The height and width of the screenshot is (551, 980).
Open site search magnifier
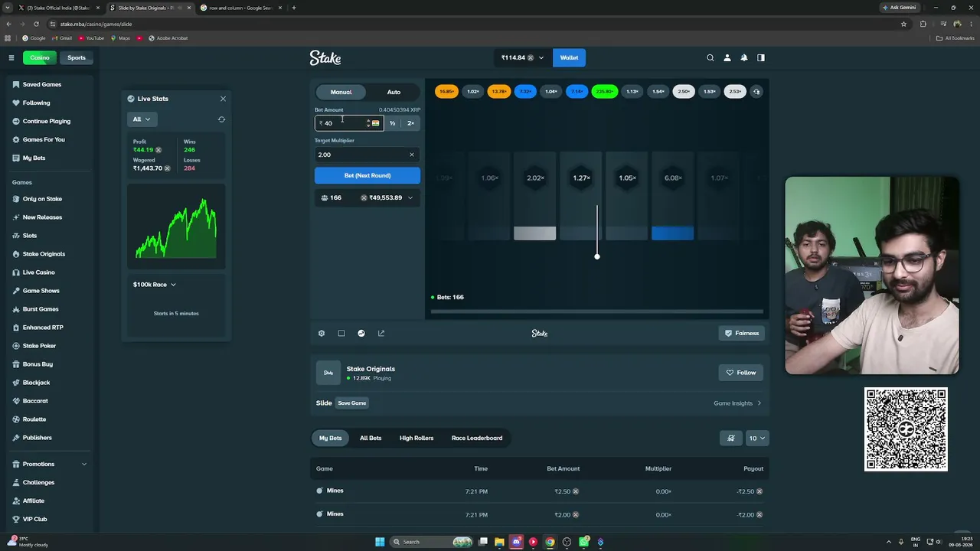point(710,57)
